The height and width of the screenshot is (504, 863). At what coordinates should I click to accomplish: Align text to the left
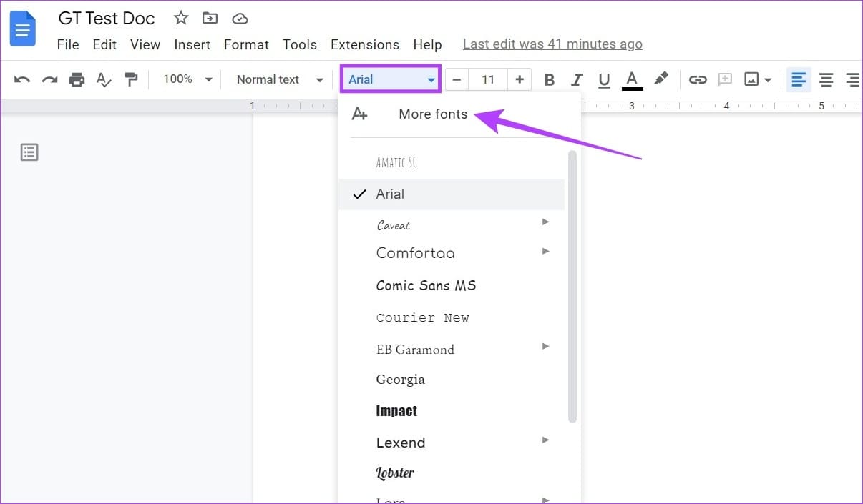pyautogui.click(x=799, y=79)
